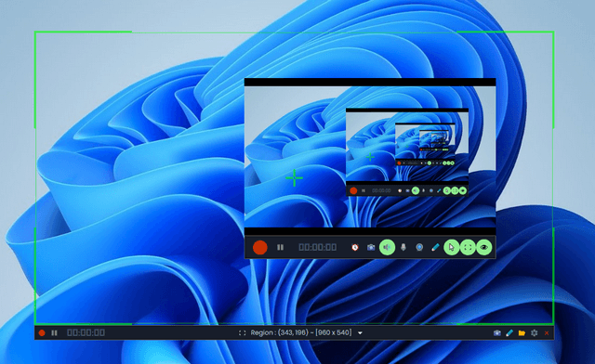Click the nested recording preview thumbnail
The height and width of the screenshot is (364, 595).
[407, 151]
